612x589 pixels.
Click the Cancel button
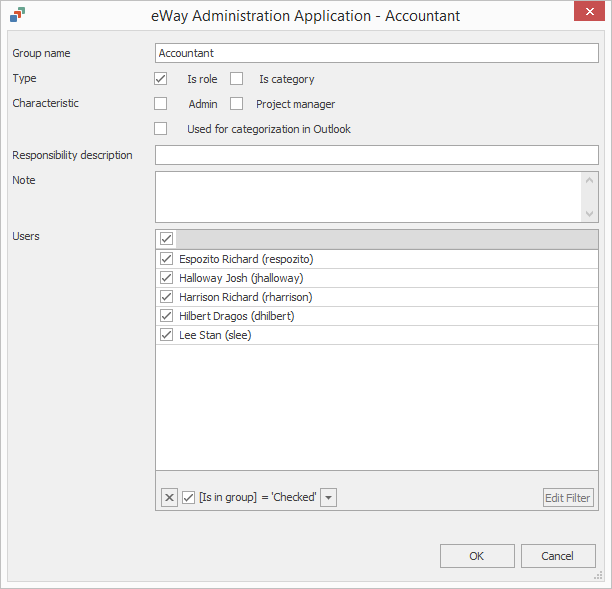coord(558,556)
